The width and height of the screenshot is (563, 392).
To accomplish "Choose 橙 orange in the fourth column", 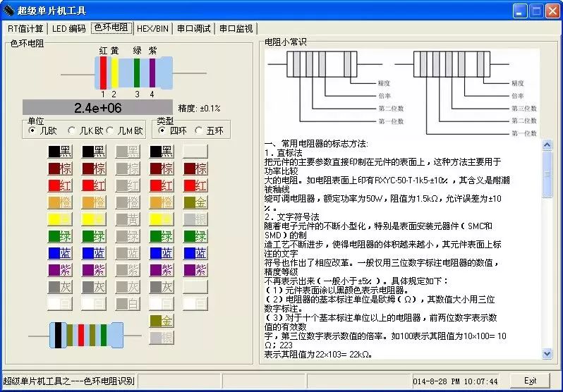I will pos(162,202).
